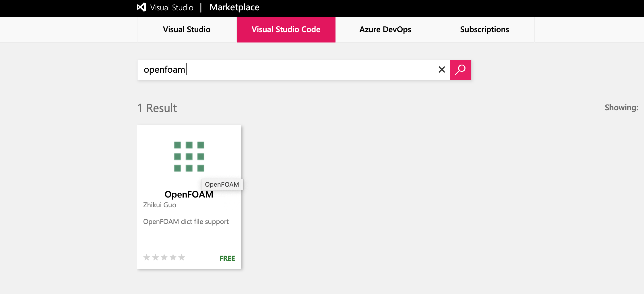Click the Visual Studio logo icon
Screen dimensions: 644x294
click(x=141, y=7)
